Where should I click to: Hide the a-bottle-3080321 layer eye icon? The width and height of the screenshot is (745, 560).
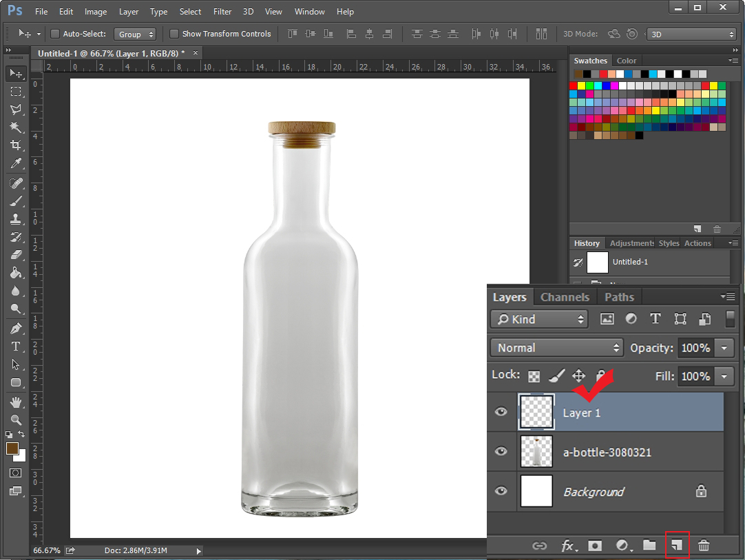[501, 451]
